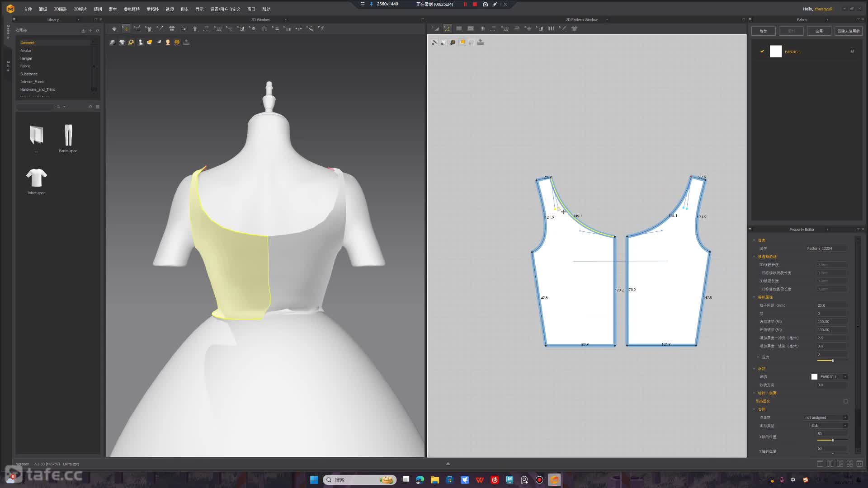The image size is (868, 488).
Task: Open the Windows Start menu
Action: tap(314, 480)
